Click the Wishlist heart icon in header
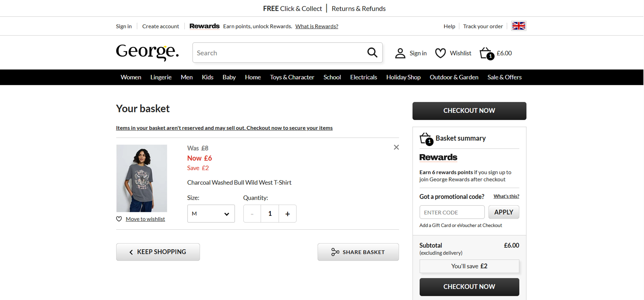Image resolution: width=644 pixels, height=300 pixels. 440,53
